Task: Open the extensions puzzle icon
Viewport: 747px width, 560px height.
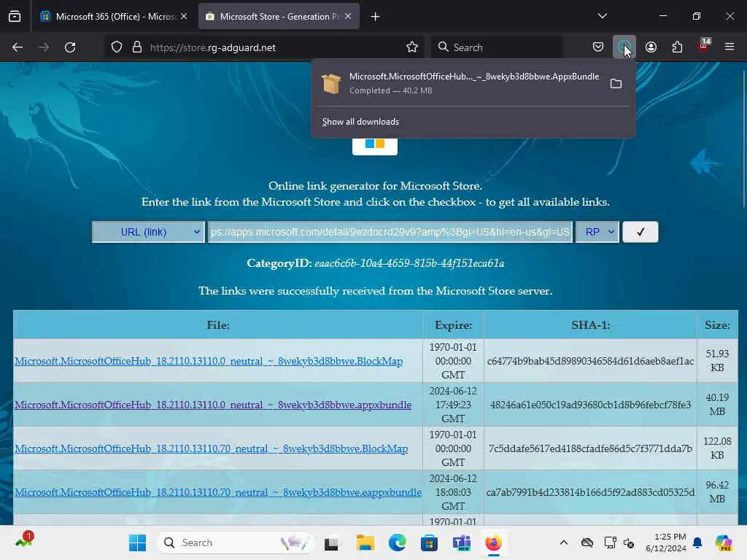Action: pos(677,47)
